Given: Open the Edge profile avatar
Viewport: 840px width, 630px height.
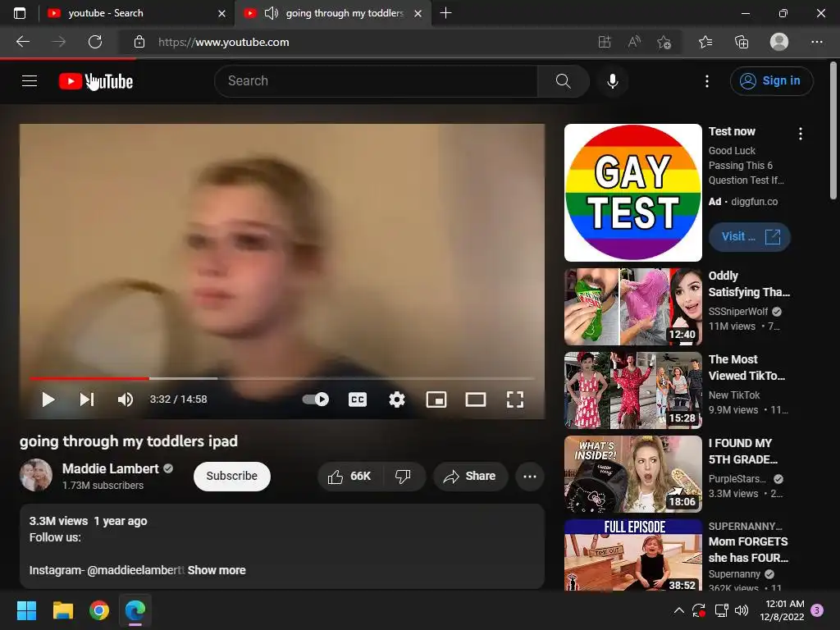Looking at the screenshot, I should [779, 42].
